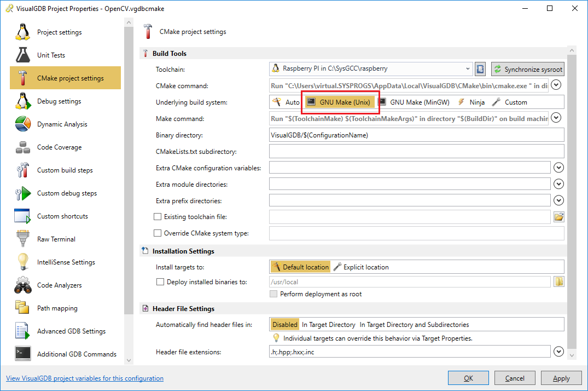Set header search to In Target Directory
The height and width of the screenshot is (391, 588).
(x=329, y=325)
